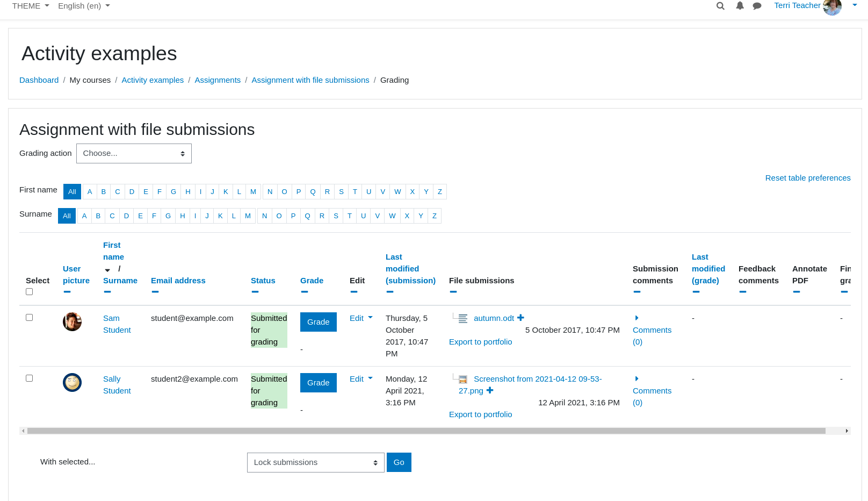This screenshot has height=501, width=868.
Task: Hide the Grade column
Action: coord(305,292)
